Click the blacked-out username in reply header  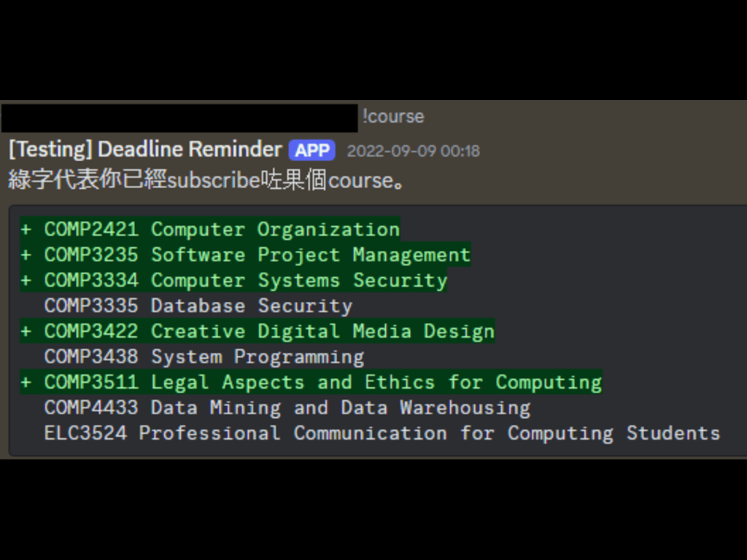(179, 117)
